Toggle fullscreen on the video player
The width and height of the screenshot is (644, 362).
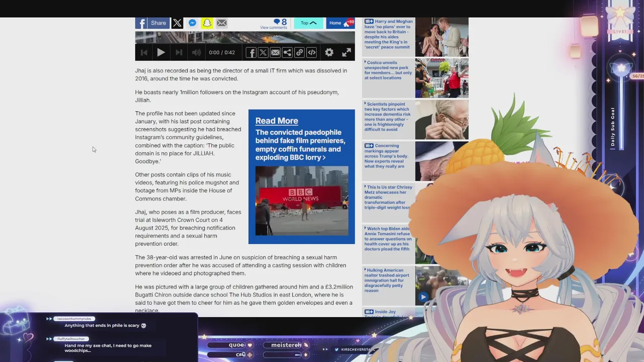(x=347, y=52)
